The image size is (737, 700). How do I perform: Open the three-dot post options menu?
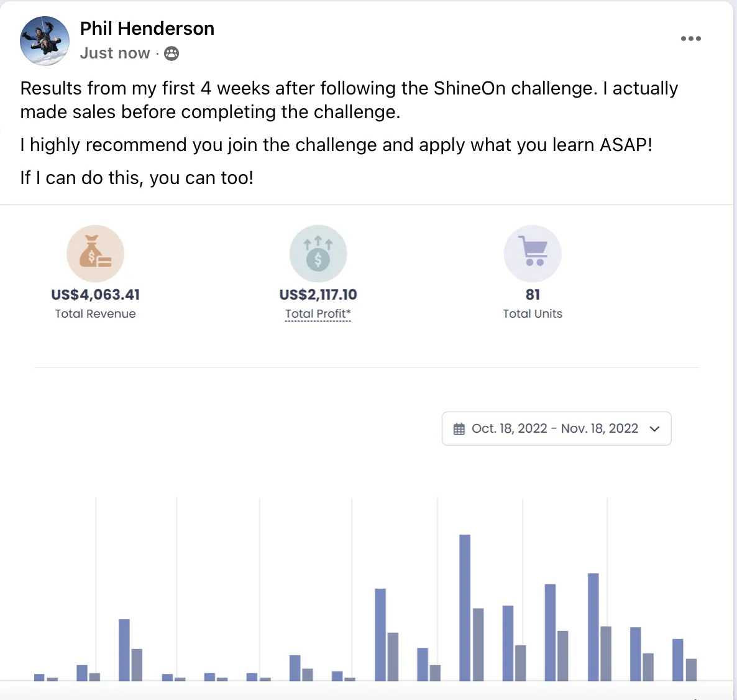[x=690, y=39]
